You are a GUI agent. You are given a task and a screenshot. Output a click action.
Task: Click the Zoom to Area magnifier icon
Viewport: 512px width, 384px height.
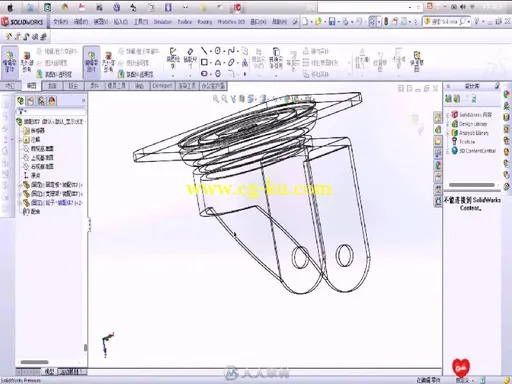pos(225,99)
